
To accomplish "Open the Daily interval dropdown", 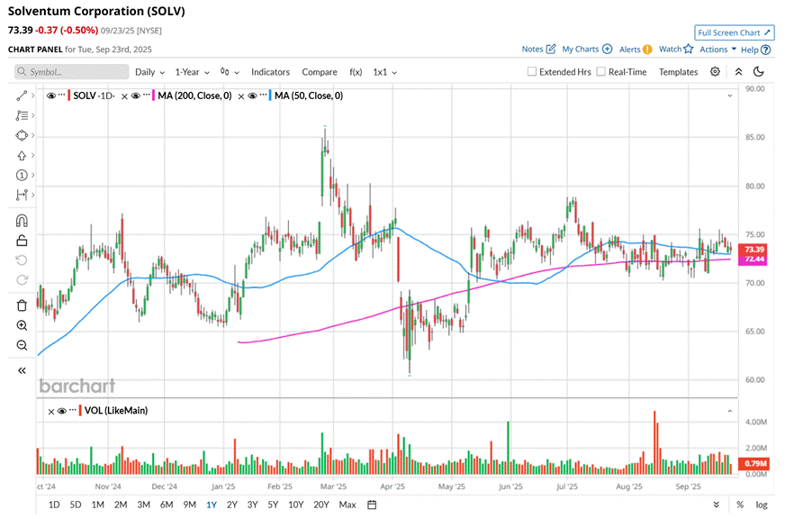I will (149, 72).
